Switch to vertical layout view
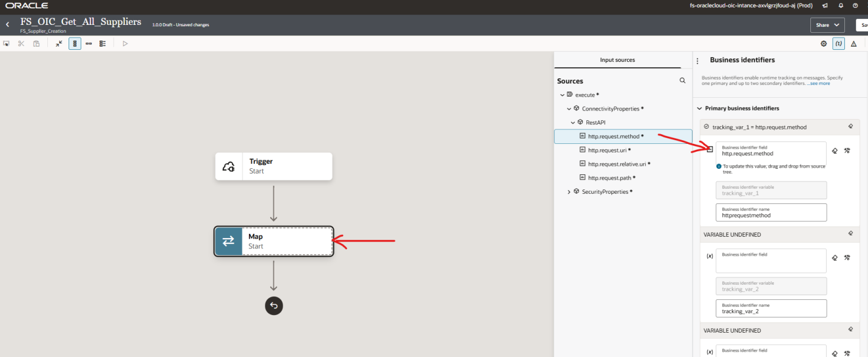The width and height of the screenshot is (868, 357). point(75,44)
